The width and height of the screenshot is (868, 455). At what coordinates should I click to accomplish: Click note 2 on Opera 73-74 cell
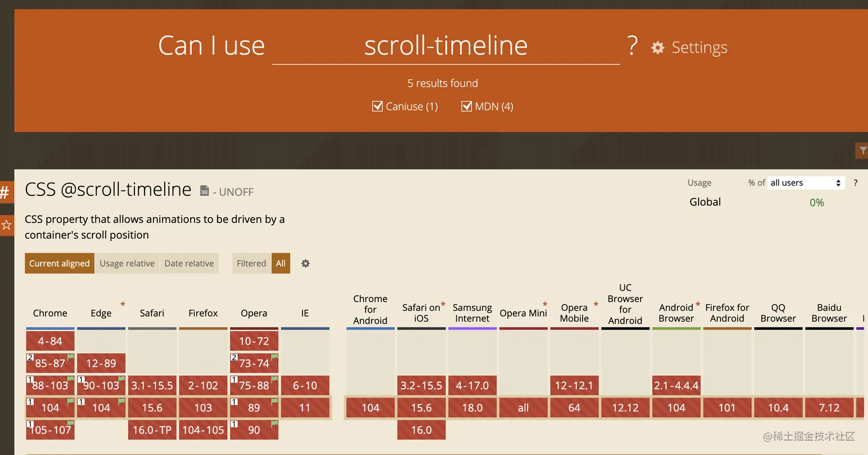(234, 357)
